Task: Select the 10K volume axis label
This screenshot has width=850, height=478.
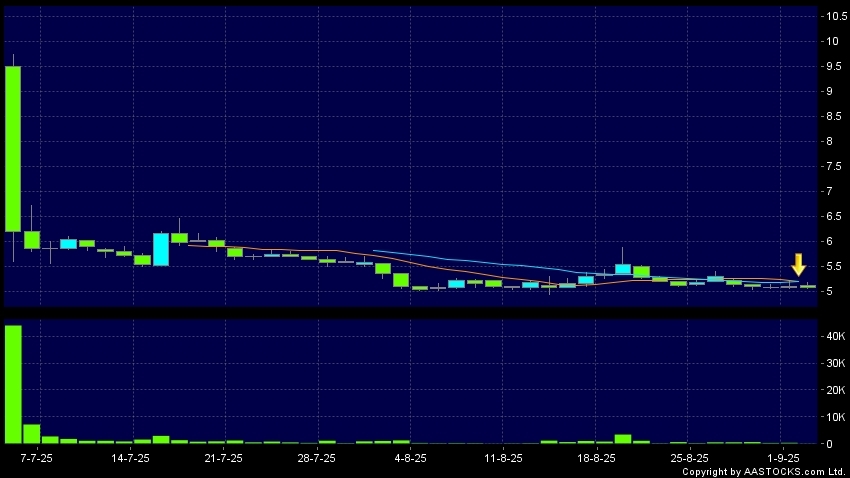Action: point(835,417)
